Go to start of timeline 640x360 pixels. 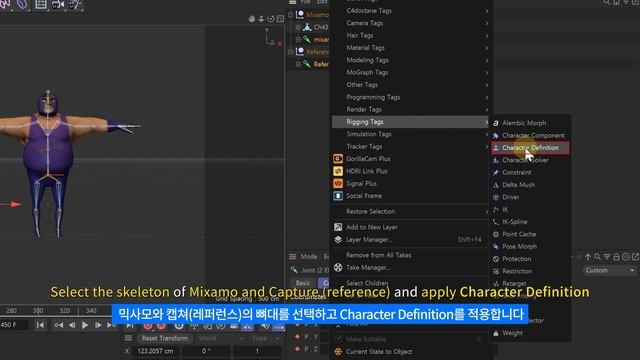40,325
